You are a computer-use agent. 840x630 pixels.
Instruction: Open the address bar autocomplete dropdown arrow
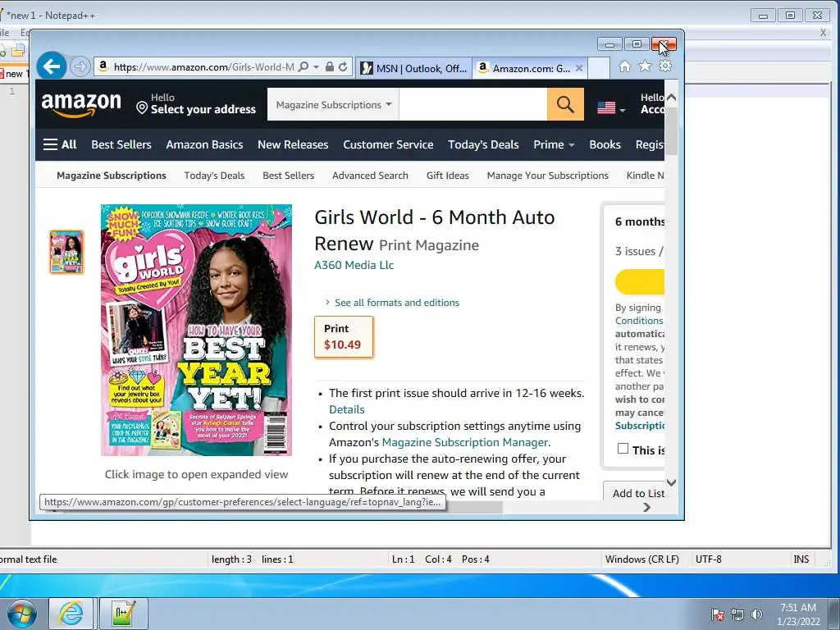point(316,67)
